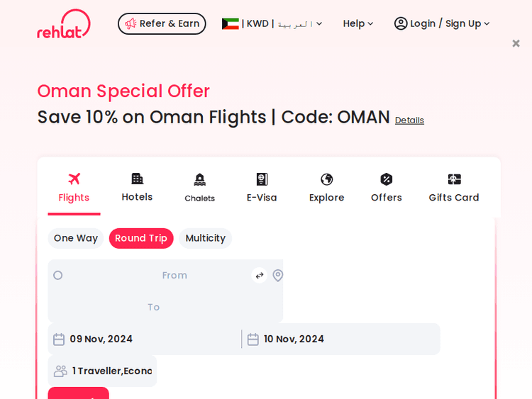532x399 pixels.
Task: Select Multicity trip type
Action: (205, 238)
